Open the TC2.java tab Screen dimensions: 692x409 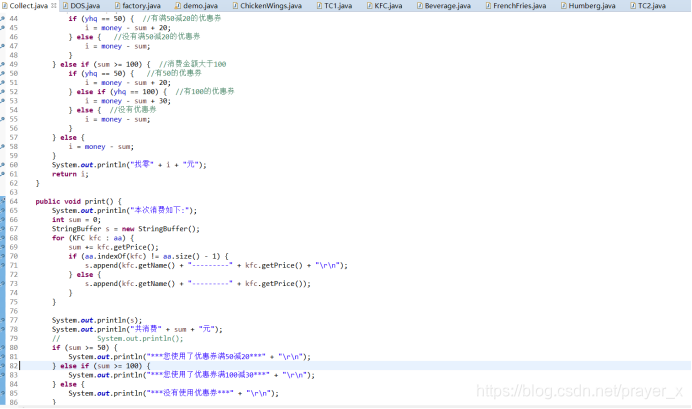648,6
